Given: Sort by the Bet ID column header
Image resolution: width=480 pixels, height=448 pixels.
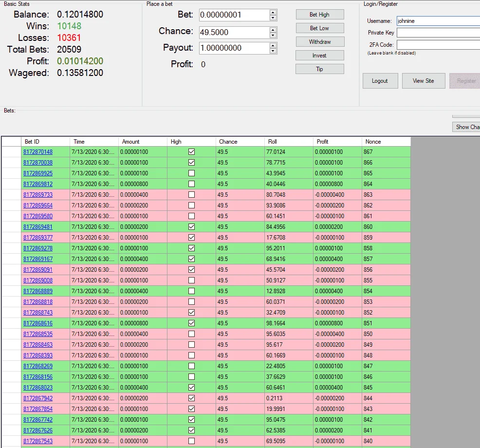Looking at the screenshot, I should tap(46, 142).
